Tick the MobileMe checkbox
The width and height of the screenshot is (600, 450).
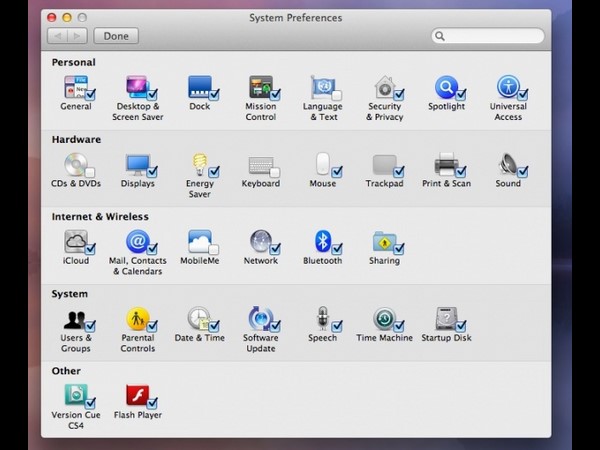214,249
